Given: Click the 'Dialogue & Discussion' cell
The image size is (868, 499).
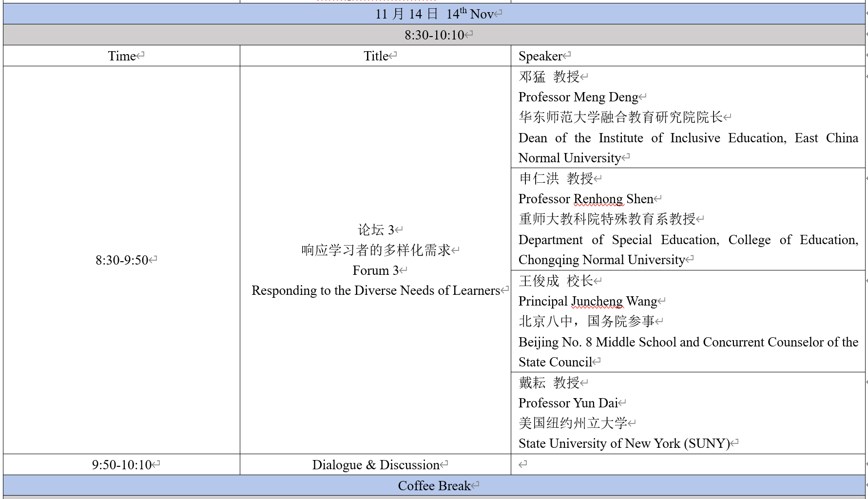Looking at the screenshot, I should [375, 465].
